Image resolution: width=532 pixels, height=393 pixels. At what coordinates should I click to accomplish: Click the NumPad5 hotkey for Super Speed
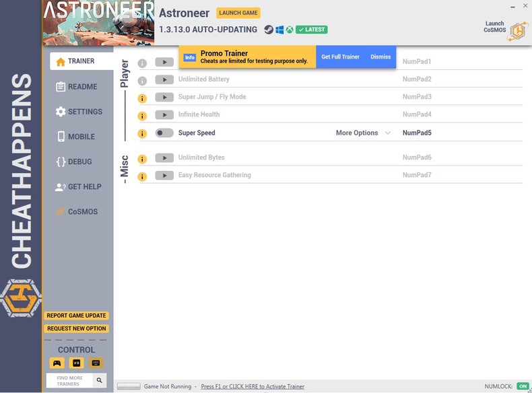click(x=417, y=133)
